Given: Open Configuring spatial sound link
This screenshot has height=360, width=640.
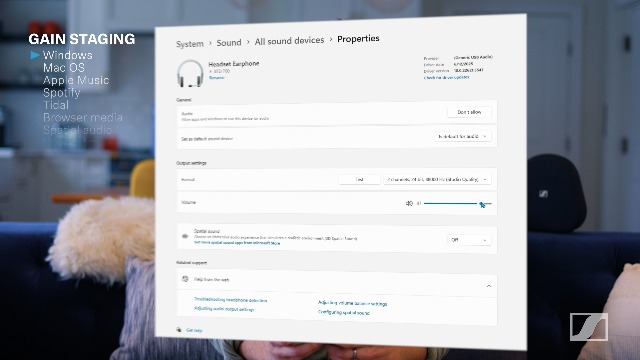Looking at the screenshot, I should [x=344, y=313].
